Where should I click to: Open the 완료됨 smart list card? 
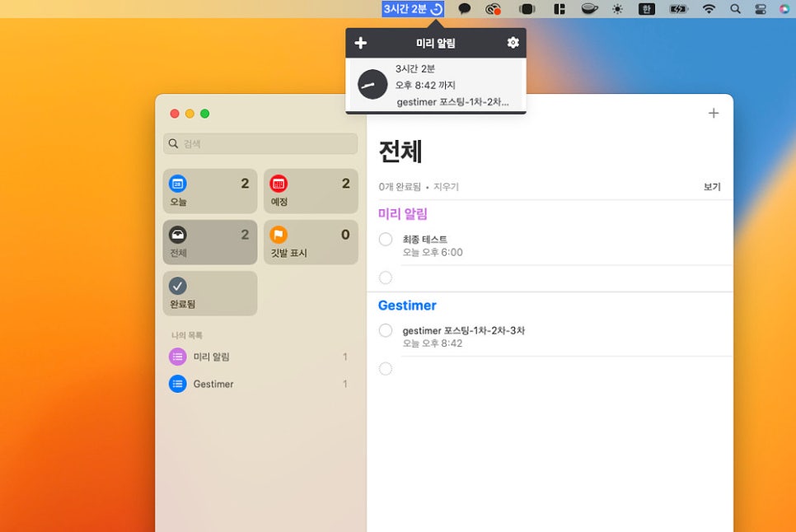[x=209, y=293]
